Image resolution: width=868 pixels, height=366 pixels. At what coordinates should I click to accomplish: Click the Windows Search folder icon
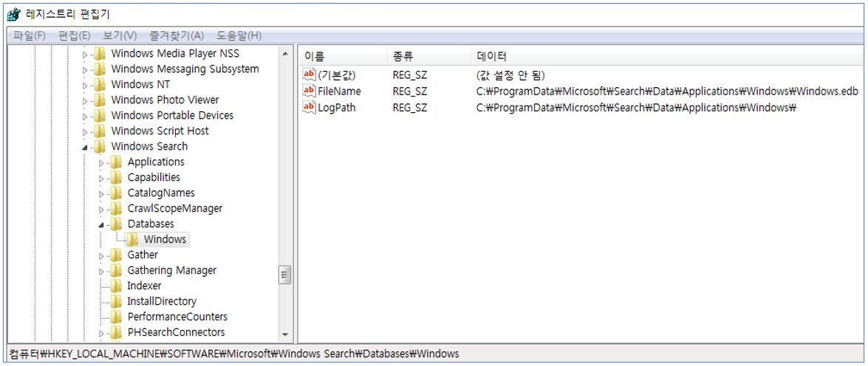click(99, 147)
